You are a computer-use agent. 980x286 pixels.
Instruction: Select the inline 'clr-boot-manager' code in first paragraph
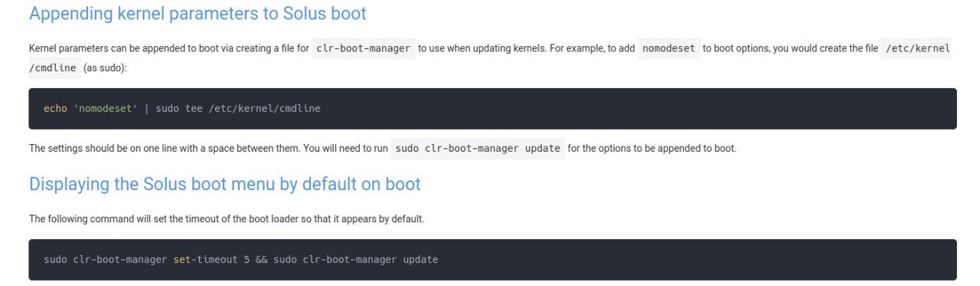pos(364,48)
